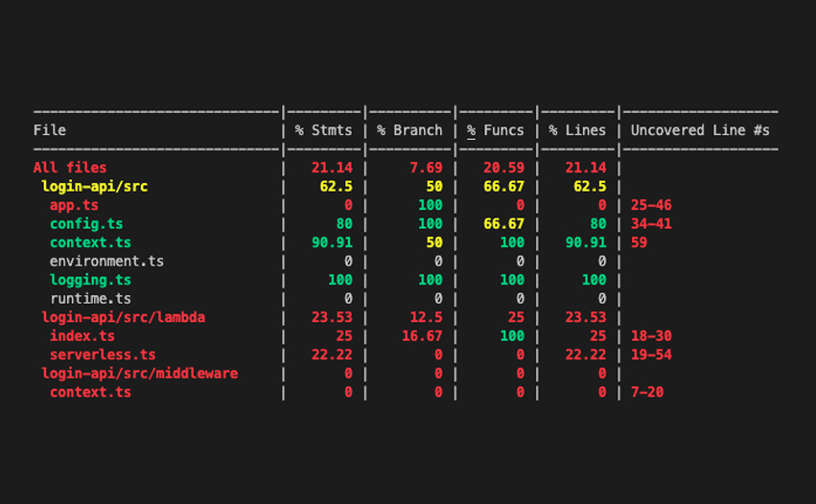Click the '16.67' branch value for index.ts
Viewport: 816px width, 504px height.
[x=422, y=336]
